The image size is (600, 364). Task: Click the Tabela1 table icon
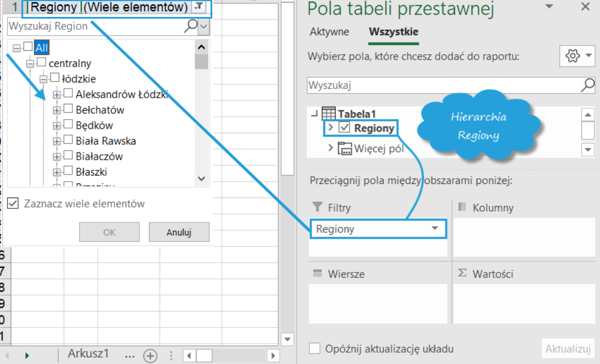pyautogui.click(x=328, y=113)
